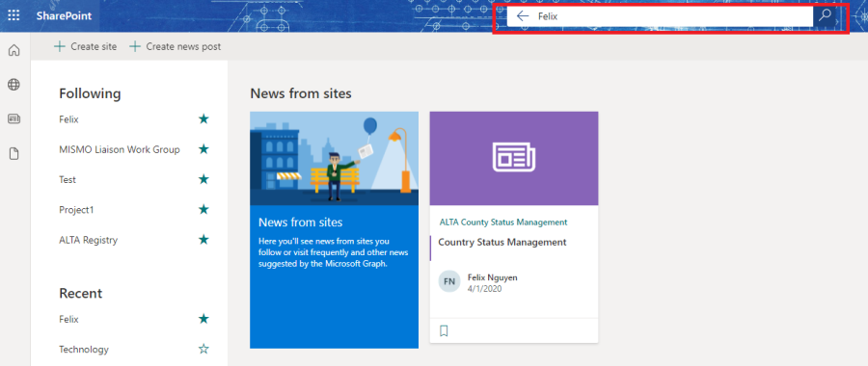Toggle the star next to Test
Image resolution: width=868 pixels, height=366 pixels.
click(x=203, y=179)
